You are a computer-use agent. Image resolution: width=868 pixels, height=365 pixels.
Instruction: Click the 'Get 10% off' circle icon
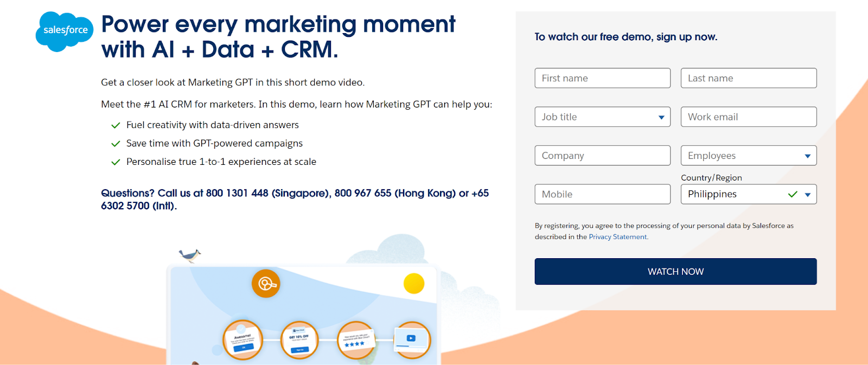pyautogui.click(x=299, y=340)
